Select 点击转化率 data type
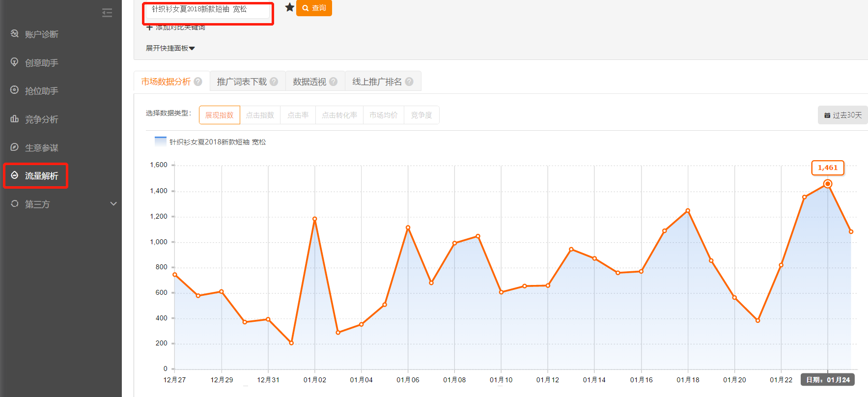The height and width of the screenshot is (397, 868). [x=339, y=115]
